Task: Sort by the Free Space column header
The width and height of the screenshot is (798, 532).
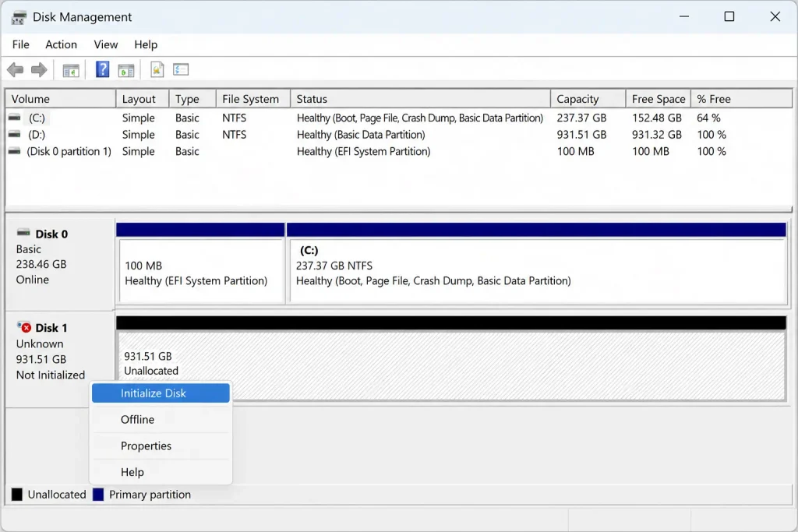Action: [x=658, y=99]
